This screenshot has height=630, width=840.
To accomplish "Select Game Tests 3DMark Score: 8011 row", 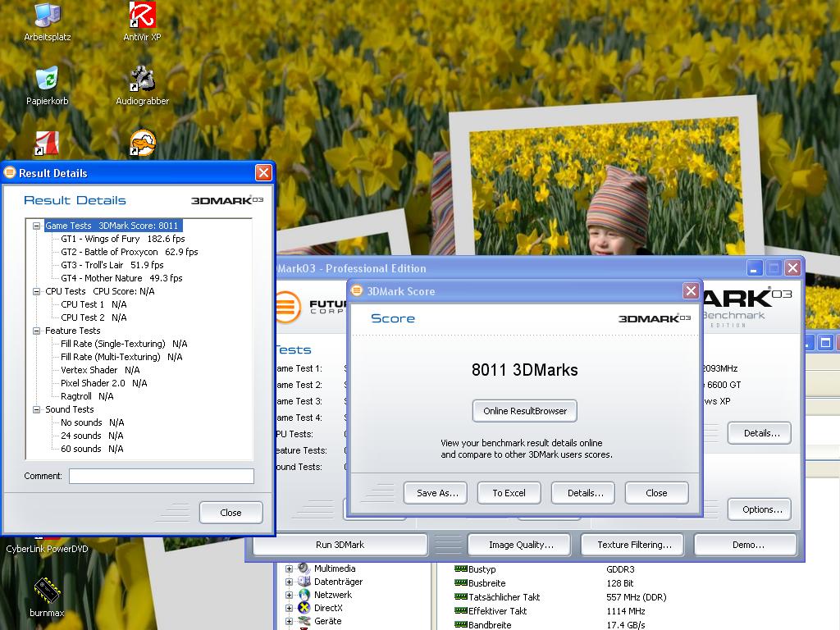I will (112, 226).
